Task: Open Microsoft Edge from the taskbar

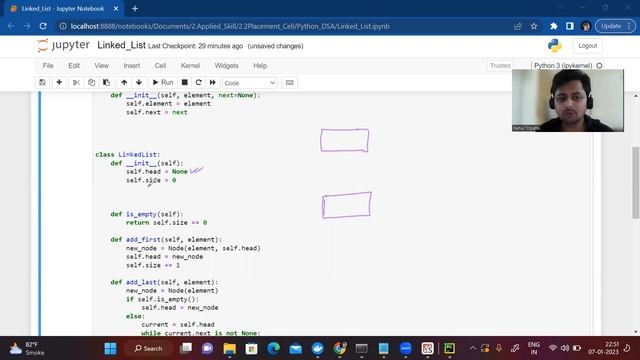Action: coord(273,349)
